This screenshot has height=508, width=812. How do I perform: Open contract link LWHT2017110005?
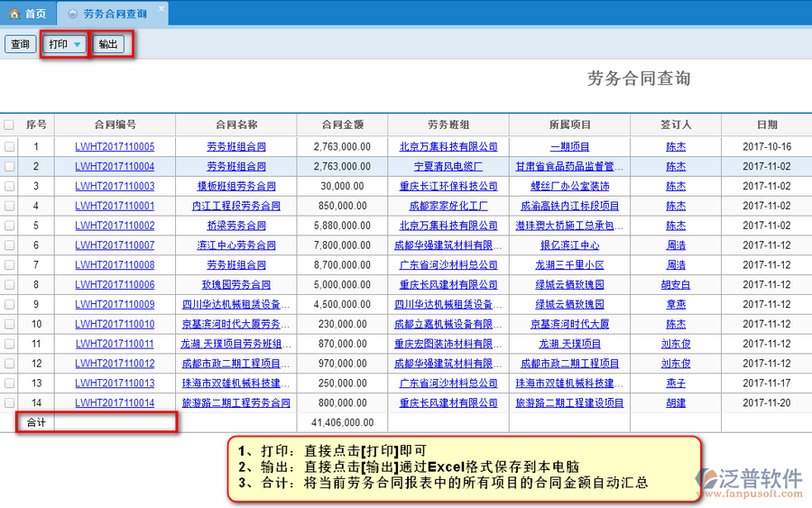point(115,146)
